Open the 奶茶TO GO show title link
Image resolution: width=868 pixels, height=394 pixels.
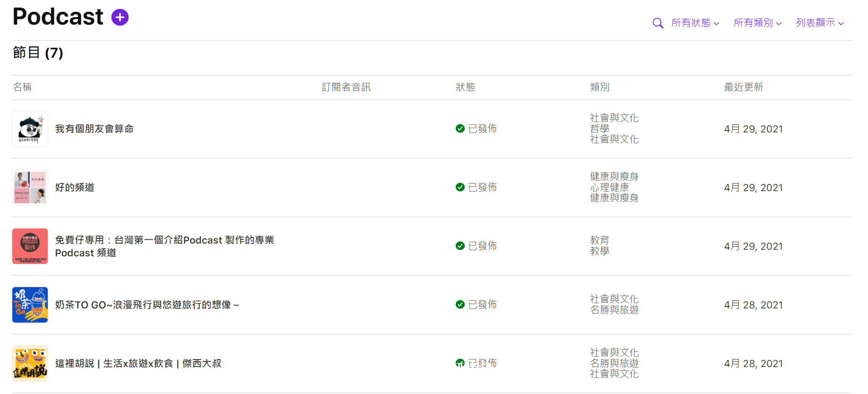pos(147,305)
